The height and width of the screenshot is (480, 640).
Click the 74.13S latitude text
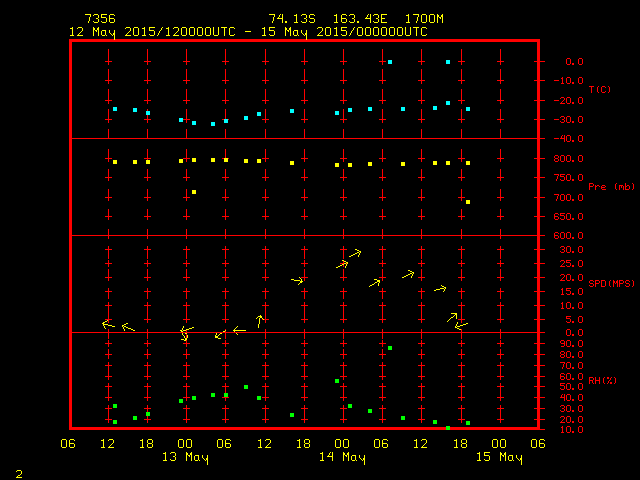290,19
